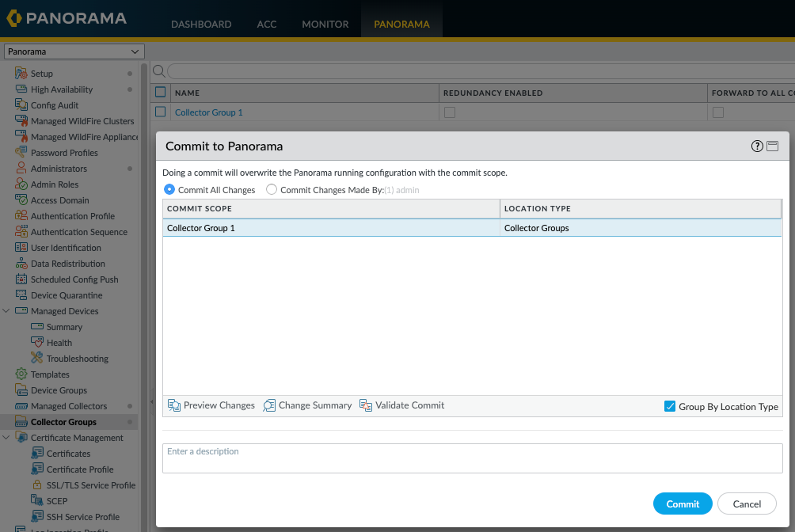Select the Troubleshooting tools icon

pyautogui.click(x=37, y=358)
